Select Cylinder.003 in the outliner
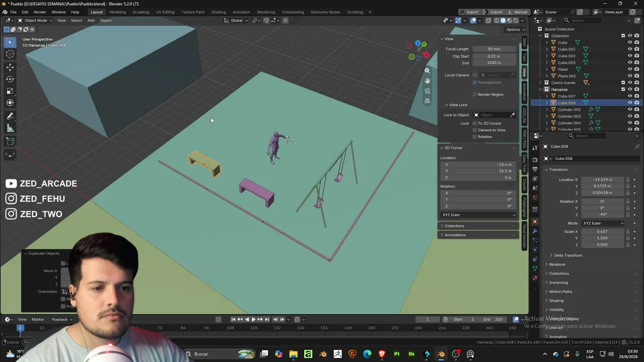Image resolution: width=644 pixels, height=362 pixels. tap(569, 116)
